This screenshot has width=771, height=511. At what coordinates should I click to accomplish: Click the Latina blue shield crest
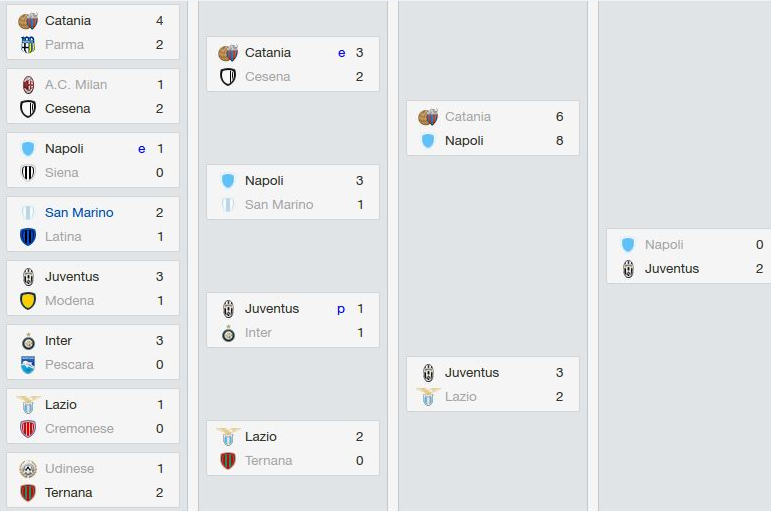[28, 237]
